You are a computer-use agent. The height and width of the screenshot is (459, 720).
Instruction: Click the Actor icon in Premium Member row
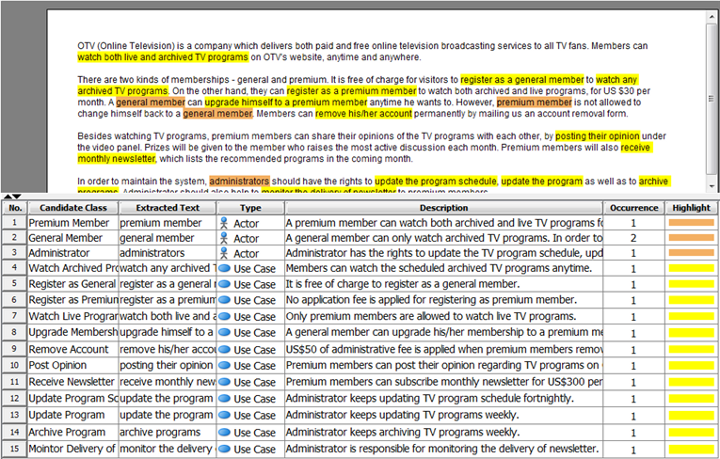coord(224,223)
